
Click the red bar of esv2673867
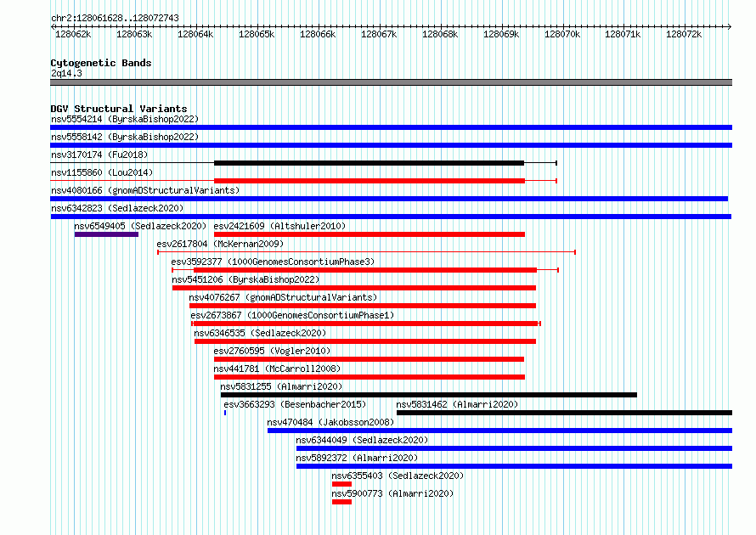tap(365, 324)
